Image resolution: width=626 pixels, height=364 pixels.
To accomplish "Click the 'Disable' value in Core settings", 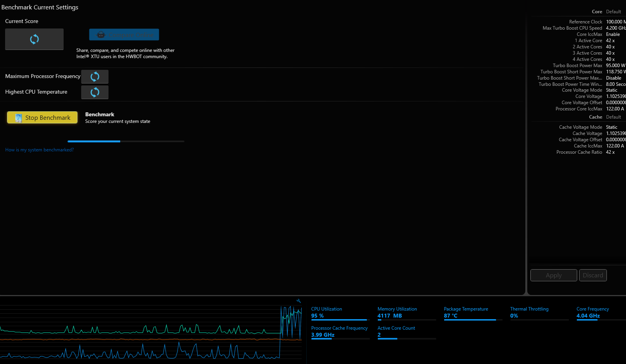I will 614,78.
